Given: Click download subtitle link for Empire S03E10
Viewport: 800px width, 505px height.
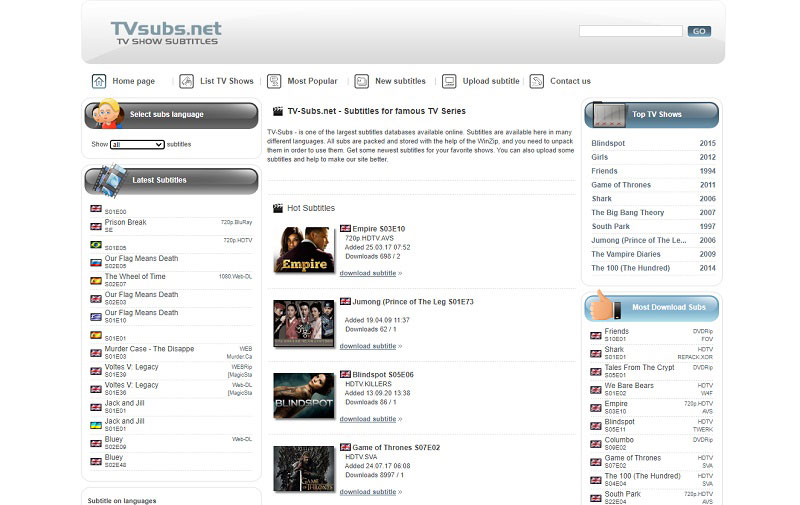Looking at the screenshot, I should pyautogui.click(x=370, y=273).
